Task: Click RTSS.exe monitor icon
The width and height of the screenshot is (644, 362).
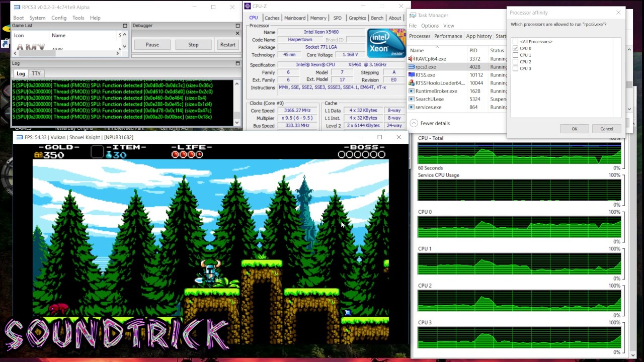Action: click(x=412, y=75)
